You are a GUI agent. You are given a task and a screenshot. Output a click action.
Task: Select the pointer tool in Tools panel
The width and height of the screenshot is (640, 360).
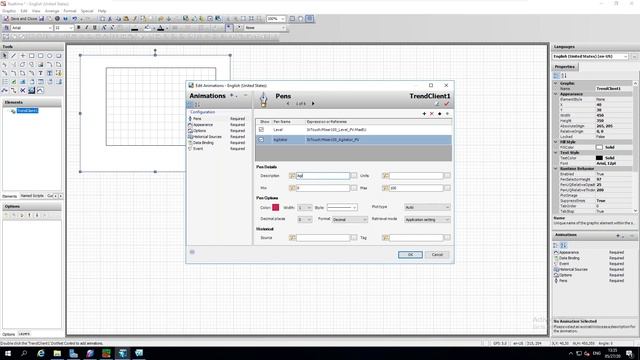(5, 56)
